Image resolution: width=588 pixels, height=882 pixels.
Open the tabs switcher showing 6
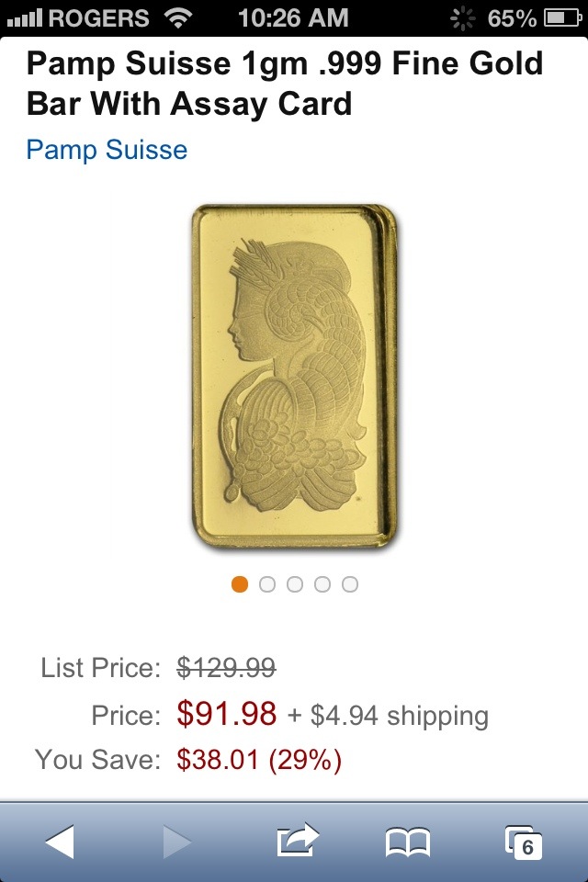tap(524, 842)
